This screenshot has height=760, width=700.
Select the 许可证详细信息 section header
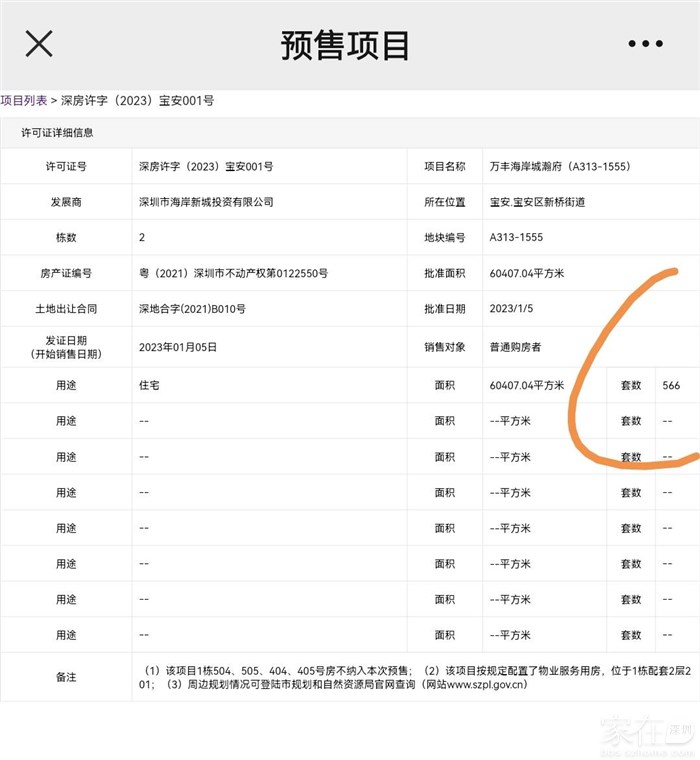58,132
